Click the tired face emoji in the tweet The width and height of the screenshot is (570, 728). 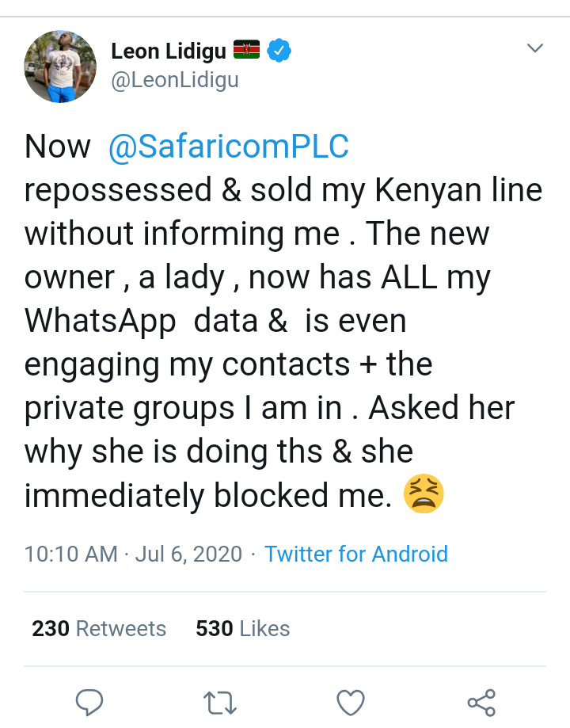424,494
